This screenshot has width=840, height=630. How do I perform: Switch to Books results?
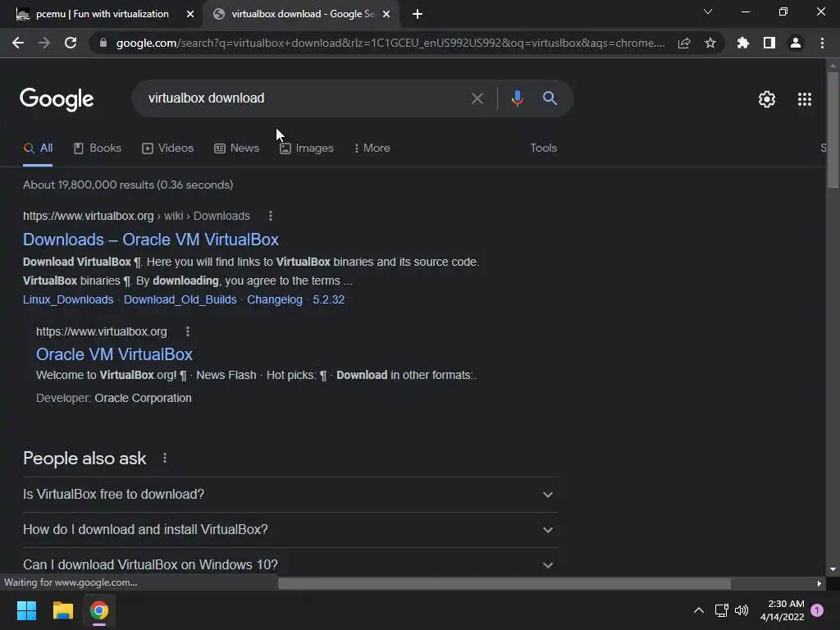pyautogui.click(x=98, y=148)
